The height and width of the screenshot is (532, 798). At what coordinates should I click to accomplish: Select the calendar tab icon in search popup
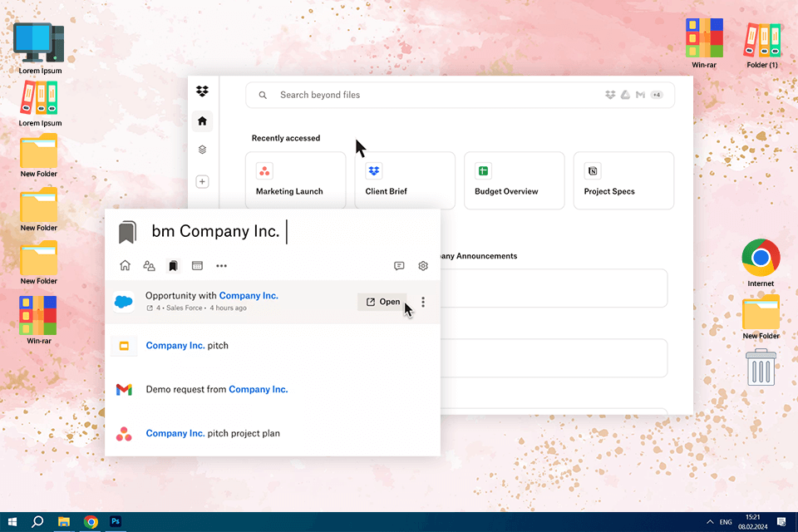[x=197, y=266]
